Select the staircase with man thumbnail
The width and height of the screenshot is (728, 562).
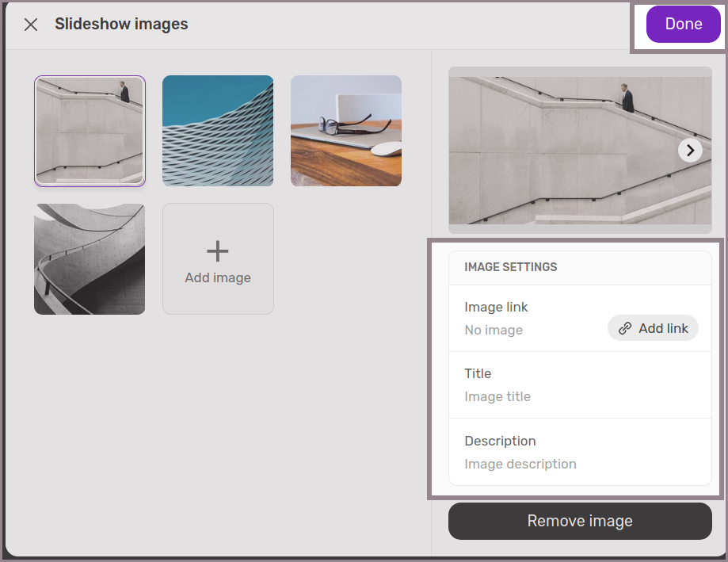(90, 131)
